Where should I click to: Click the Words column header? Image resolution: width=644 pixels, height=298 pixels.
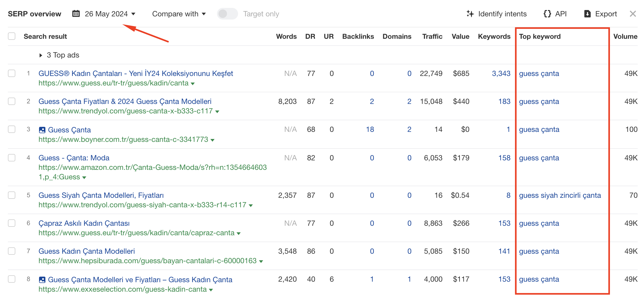286,36
